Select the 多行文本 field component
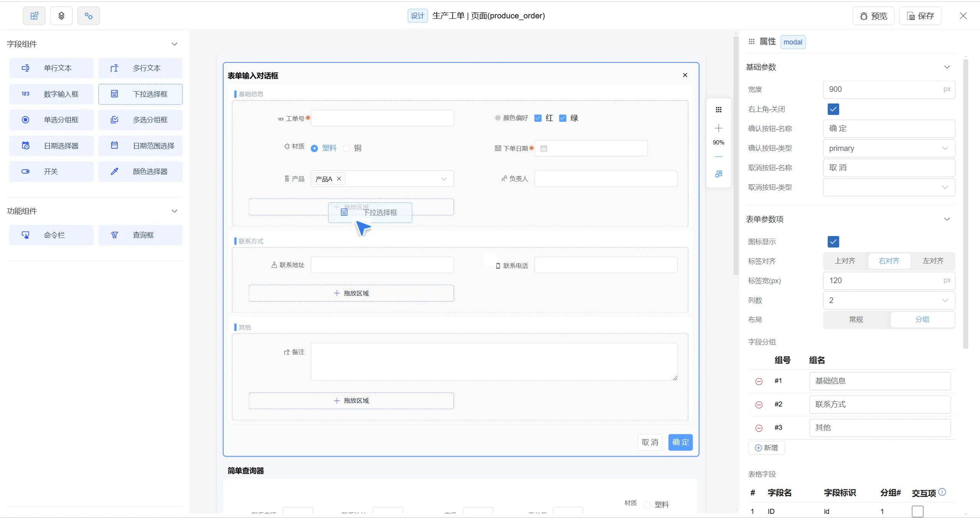 140,68
